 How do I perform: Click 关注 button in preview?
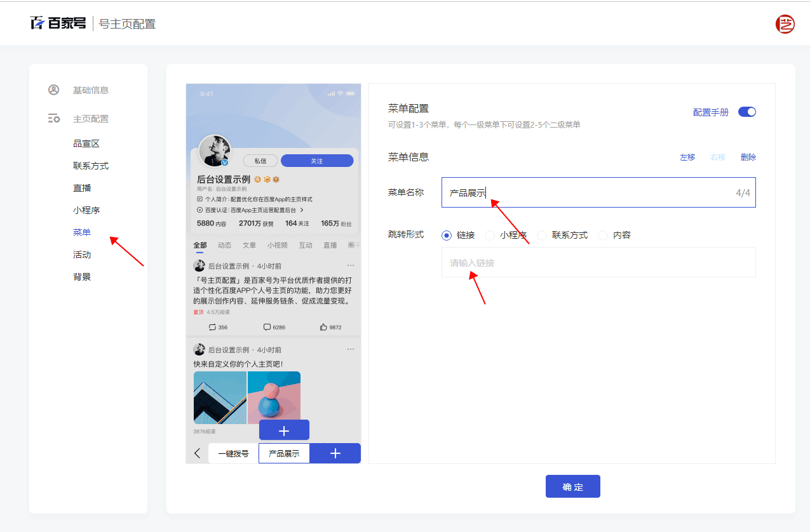(317, 161)
